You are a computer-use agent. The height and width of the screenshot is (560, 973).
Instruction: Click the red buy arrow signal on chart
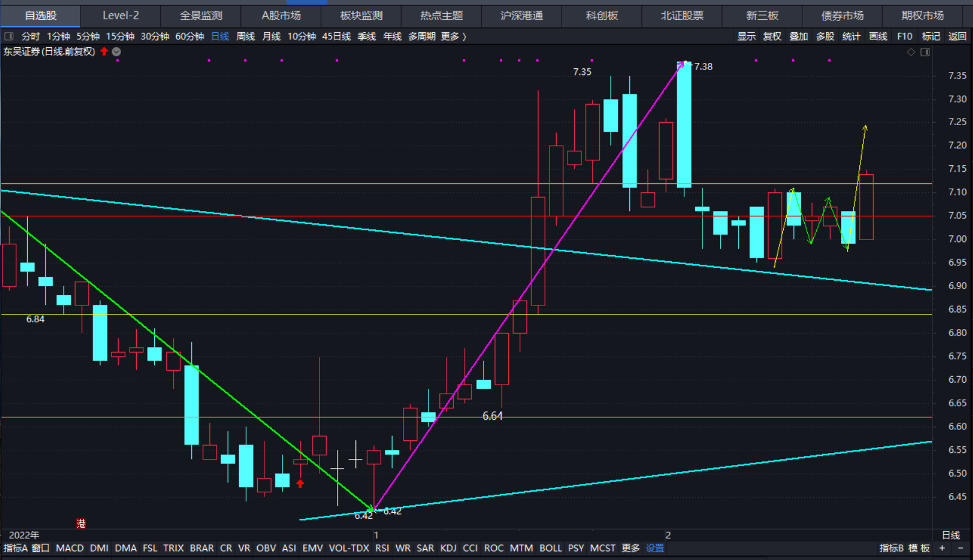pos(300,483)
